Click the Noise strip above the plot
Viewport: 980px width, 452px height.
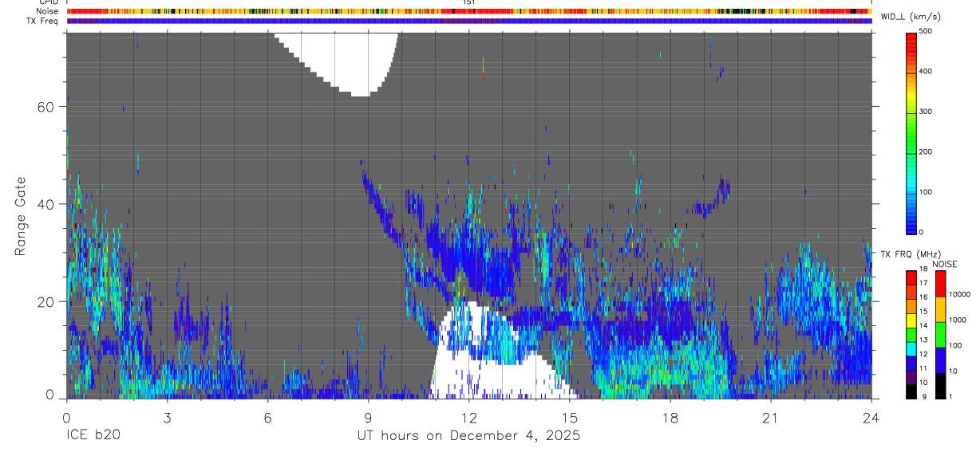[x=468, y=11]
